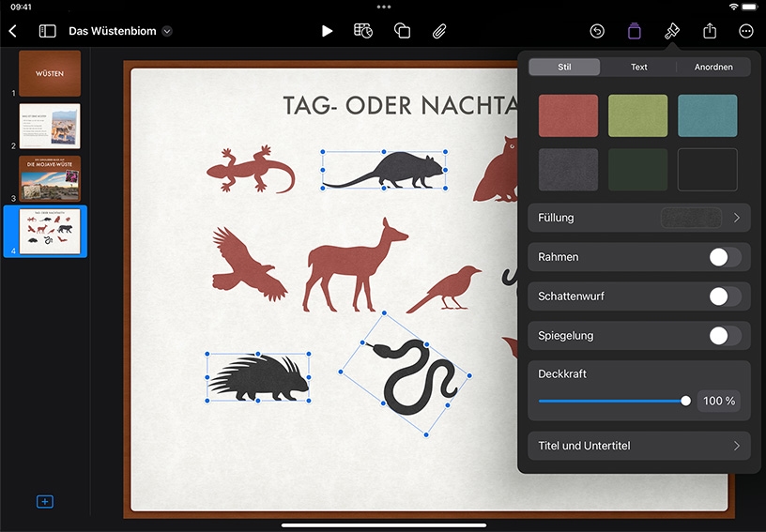This screenshot has height=532, width=766.
Task: Tap the paperclip attachment icon
Action: [x=439, y=31]
